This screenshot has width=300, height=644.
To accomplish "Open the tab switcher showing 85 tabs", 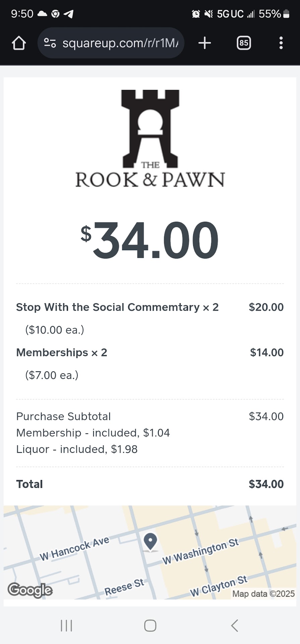I will click(244, 43).
